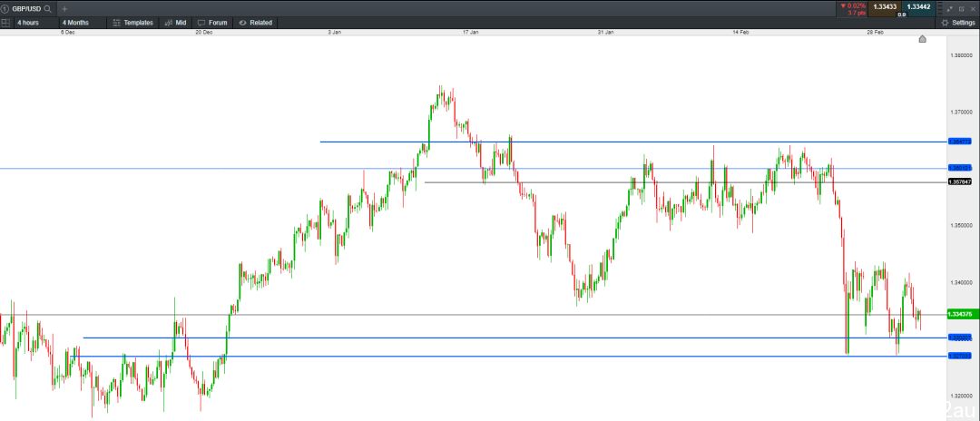Click the buy price 1.33442

click(918, 7)
